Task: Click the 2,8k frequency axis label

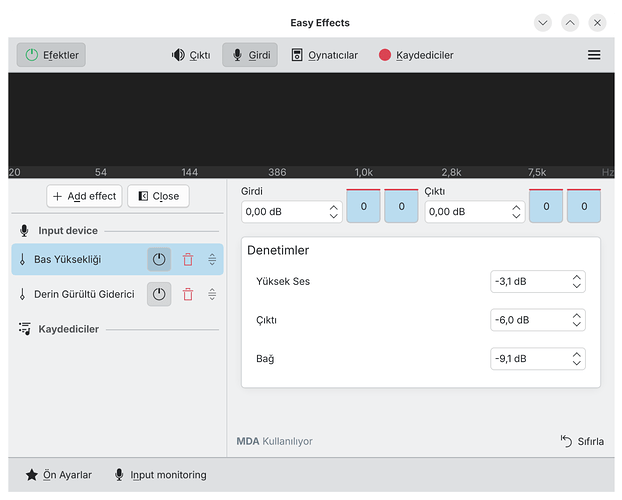Action: [451, 172]
